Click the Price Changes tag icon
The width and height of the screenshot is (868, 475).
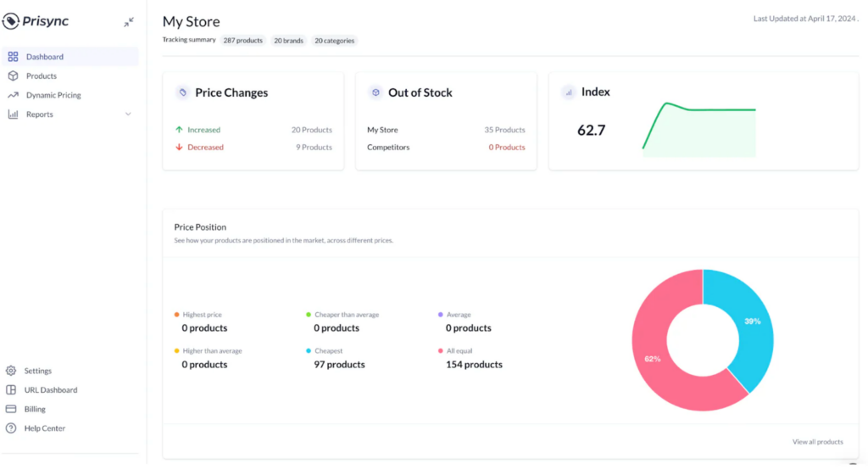click(183, 92)
